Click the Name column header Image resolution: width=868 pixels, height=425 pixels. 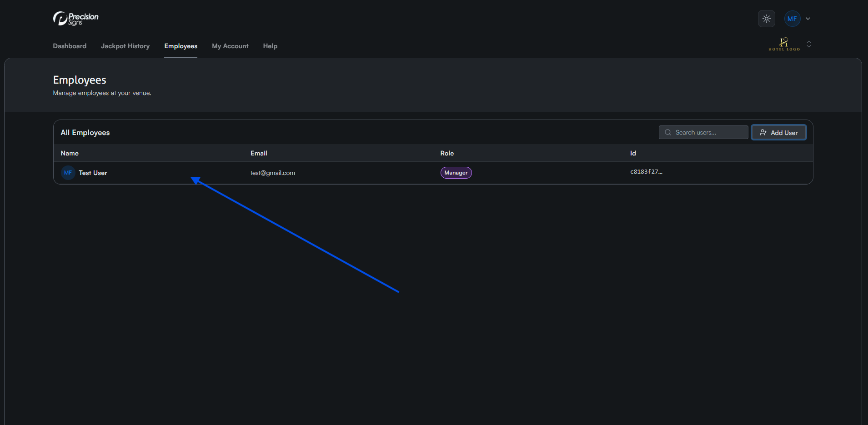tap(70, 153)
